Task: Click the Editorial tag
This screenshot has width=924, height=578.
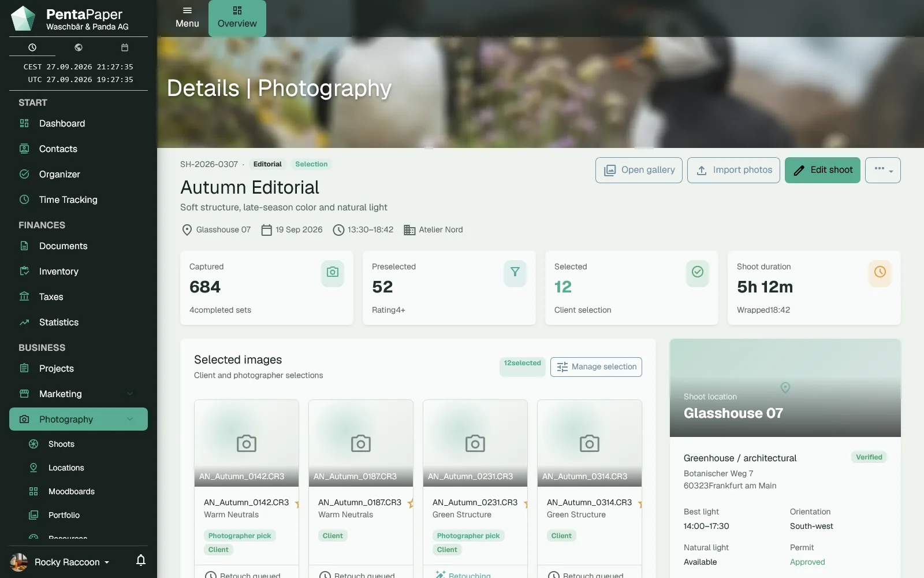Action: pyautogui.click(x=267, y=164)
